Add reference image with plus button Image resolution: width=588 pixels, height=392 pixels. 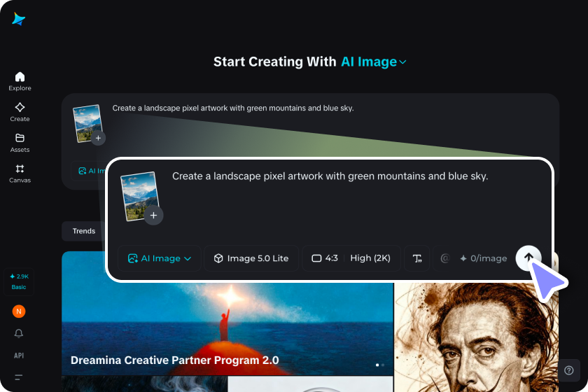pyautogui.click(x=153, y=216)
